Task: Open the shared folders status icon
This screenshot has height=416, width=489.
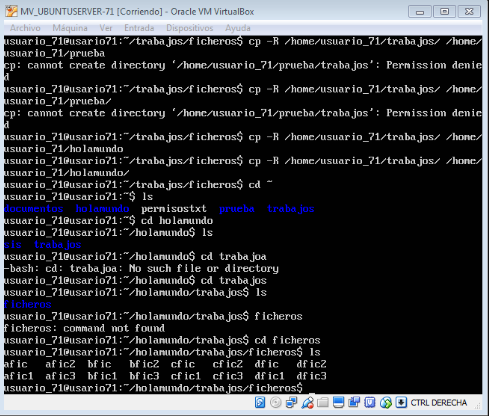Action: 323,402
